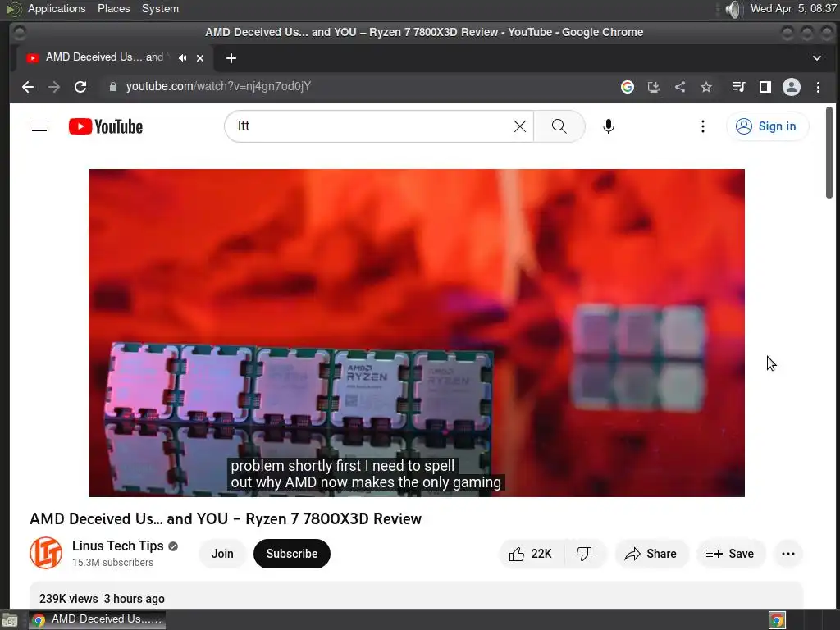Click the Google icon in the address bar
The width and height of the screenshot is (840, 630).
pyautogui.click(x=628, y=87)
